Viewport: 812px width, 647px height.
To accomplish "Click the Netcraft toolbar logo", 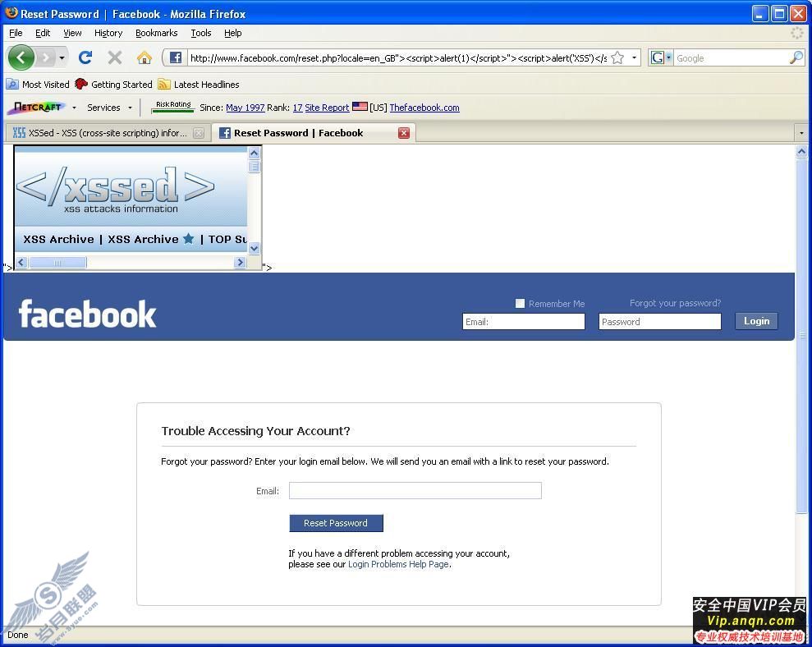I will (36, 108).
